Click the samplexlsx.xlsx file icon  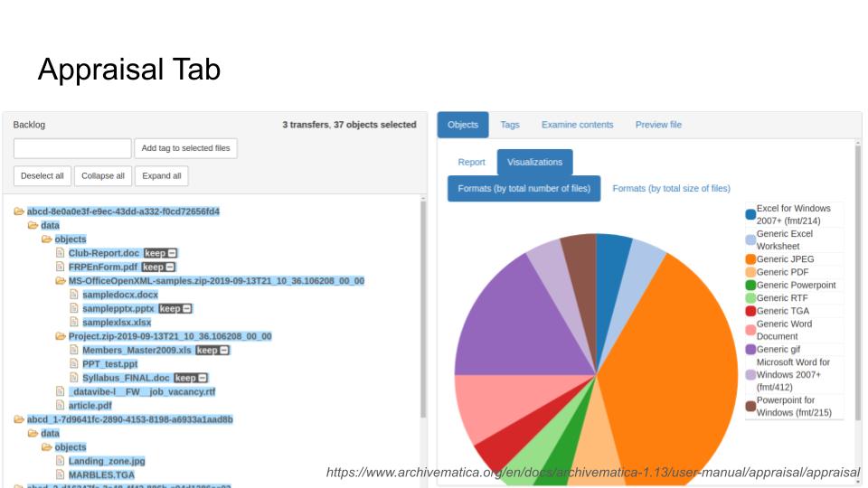point(74,322)
